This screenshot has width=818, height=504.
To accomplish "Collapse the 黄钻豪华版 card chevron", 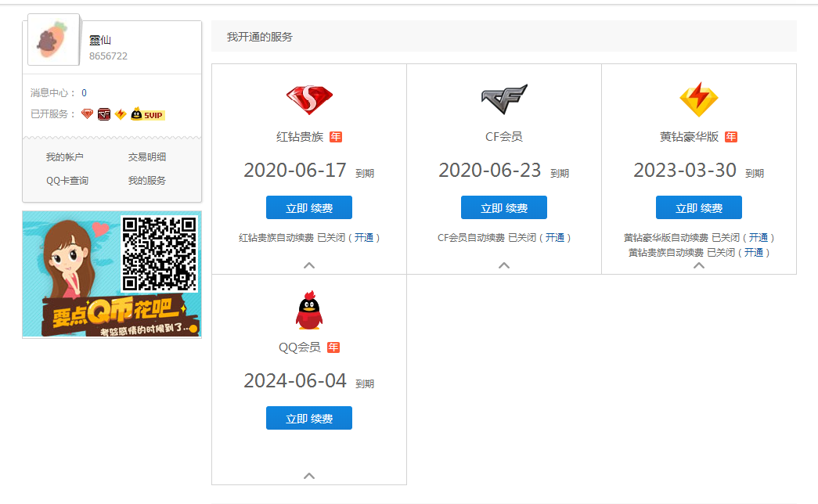I will point(699,265).
